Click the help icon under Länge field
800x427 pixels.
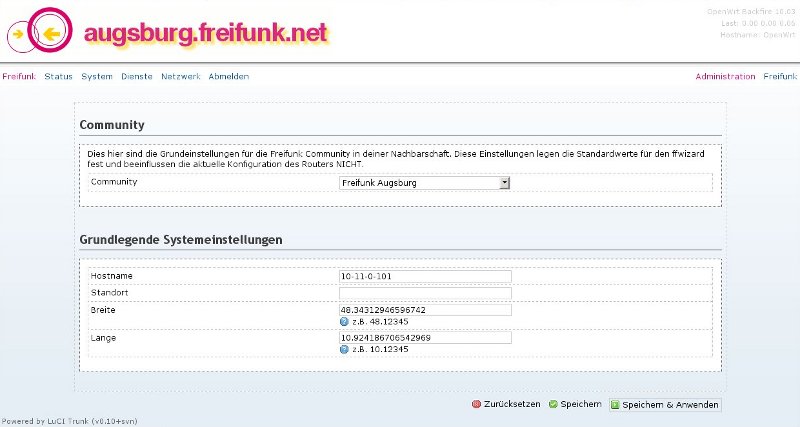[345, 350]
